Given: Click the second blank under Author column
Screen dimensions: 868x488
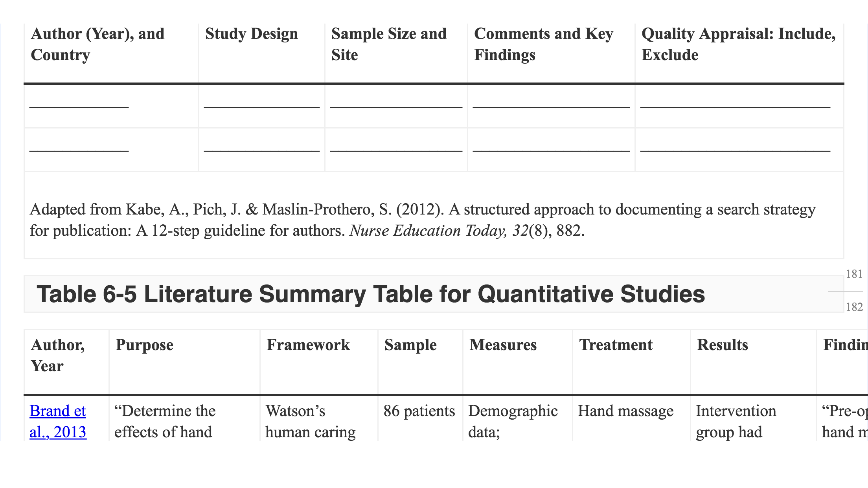Looking at the screenshot, I should [79, 149].
